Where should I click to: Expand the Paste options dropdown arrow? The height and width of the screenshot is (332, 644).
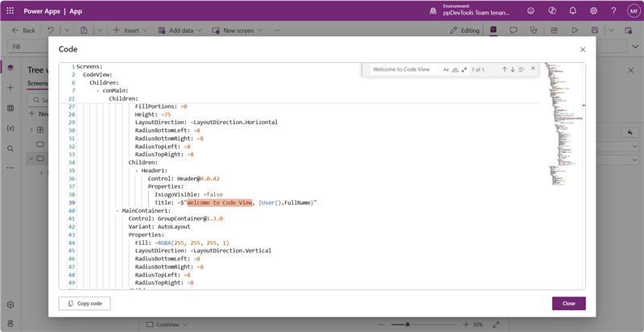click(100, 31)
